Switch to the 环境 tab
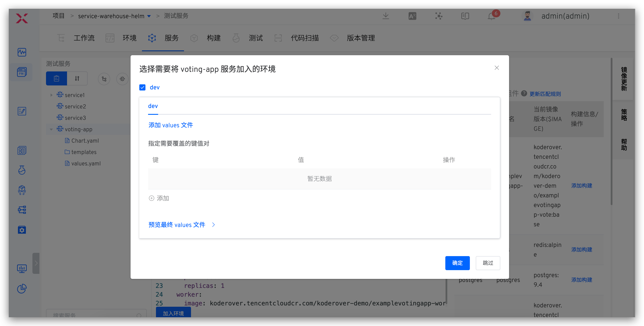This screenshot has width=644, height=326. click(x=121, y=38)
